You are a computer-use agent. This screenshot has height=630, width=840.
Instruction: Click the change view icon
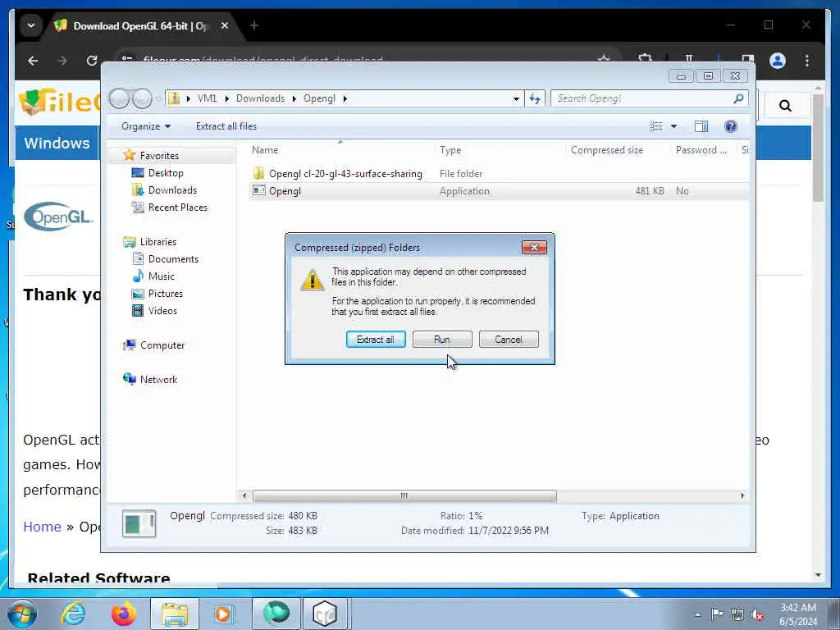(x=656, y=126)
